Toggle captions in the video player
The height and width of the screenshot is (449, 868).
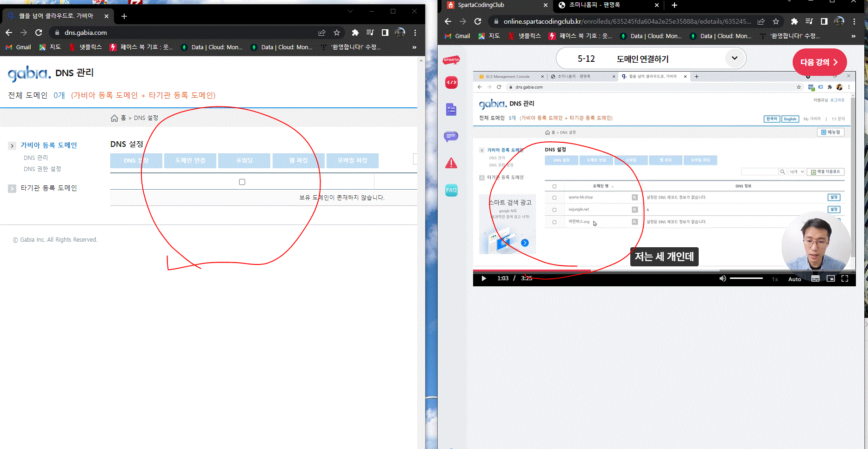[x=815, y=278]
